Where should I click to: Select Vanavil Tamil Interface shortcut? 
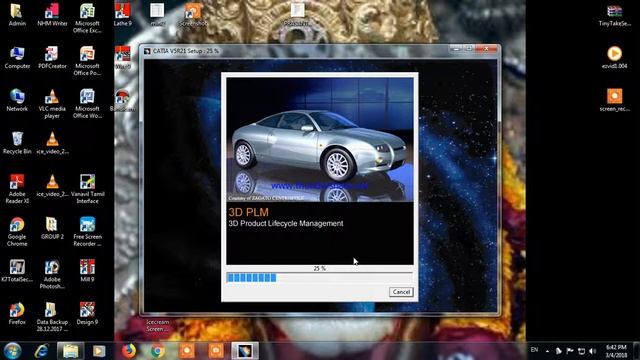coord(87,189)
